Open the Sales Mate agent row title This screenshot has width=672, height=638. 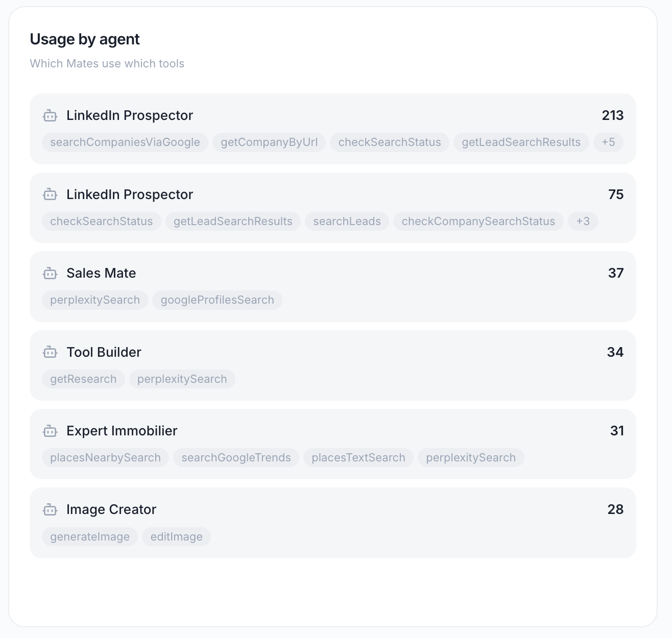(x=101, y=273)
